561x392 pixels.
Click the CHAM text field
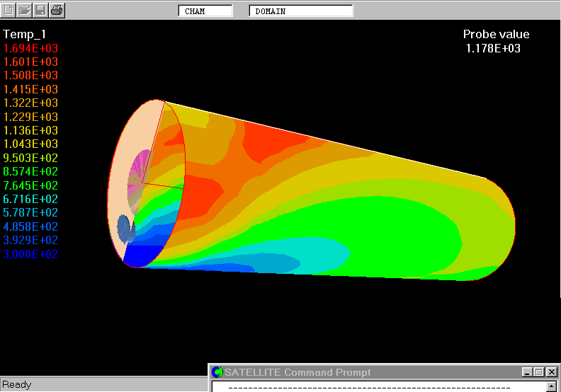[205, 11]
